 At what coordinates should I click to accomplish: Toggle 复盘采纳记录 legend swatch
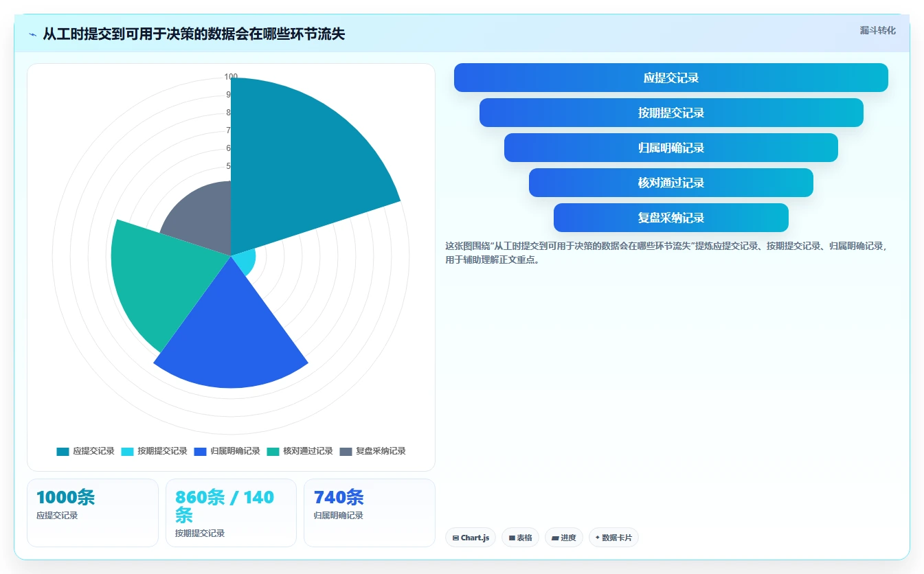point(346,451)
